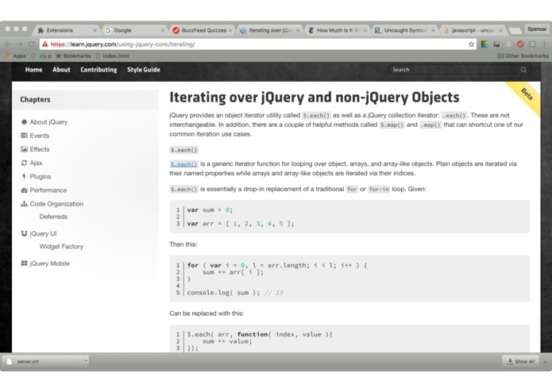
Task: Click Show All downloads button
Action: [x=521, y=361]
